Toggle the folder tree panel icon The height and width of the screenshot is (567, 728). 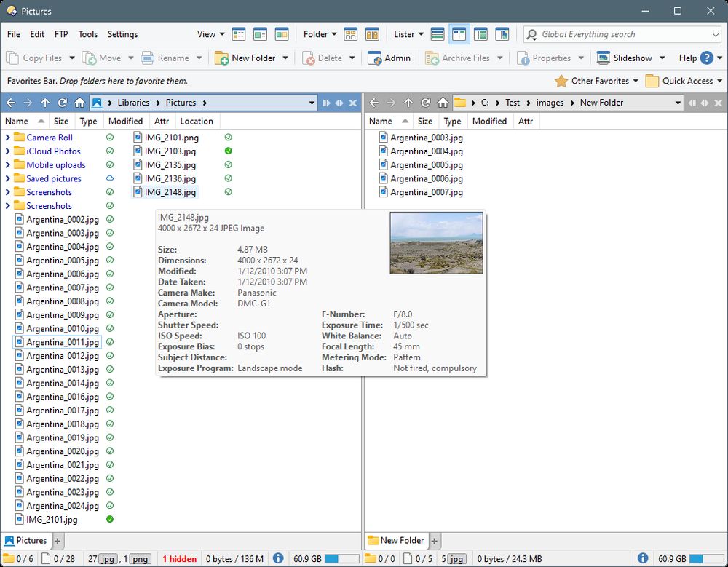pos(480,34)
